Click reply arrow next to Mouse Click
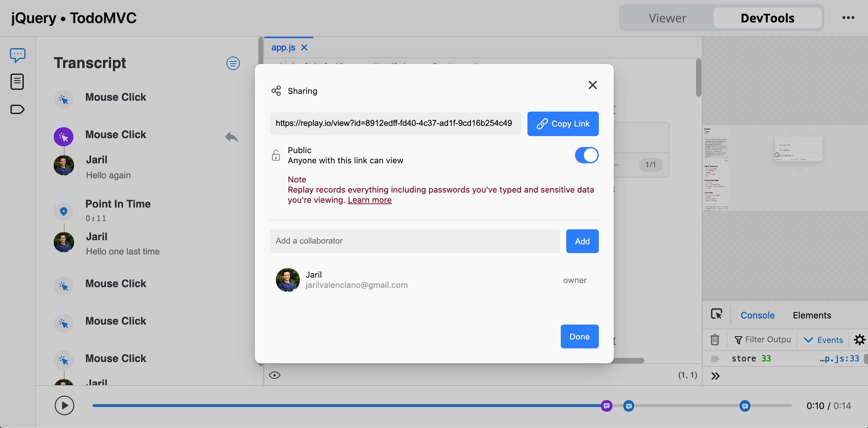Screen dimensions: 868x428 click(x=231, y=137)
